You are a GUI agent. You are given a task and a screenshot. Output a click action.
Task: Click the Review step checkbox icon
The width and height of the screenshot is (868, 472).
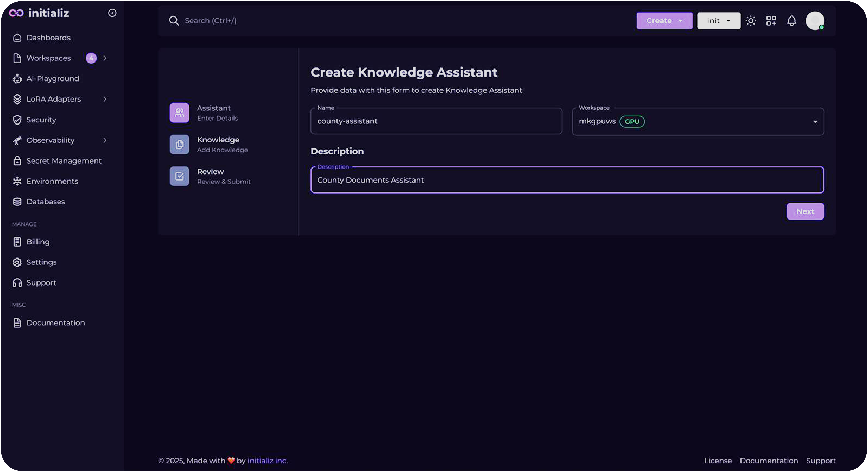(x=180, y=176)
